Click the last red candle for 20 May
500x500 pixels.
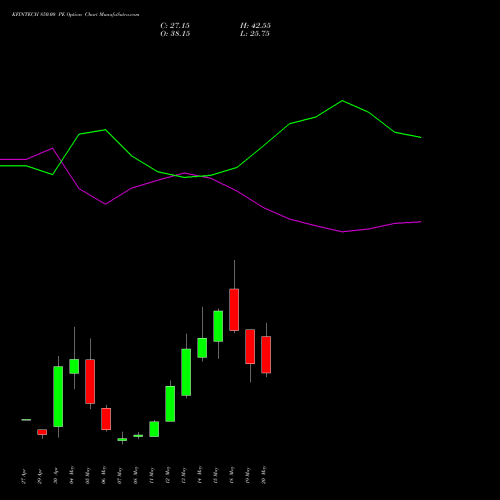(266, 355)
